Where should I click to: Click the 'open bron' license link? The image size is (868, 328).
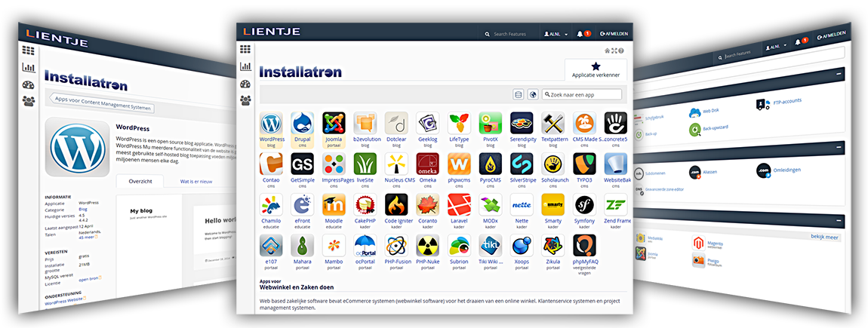pos(90,277)
